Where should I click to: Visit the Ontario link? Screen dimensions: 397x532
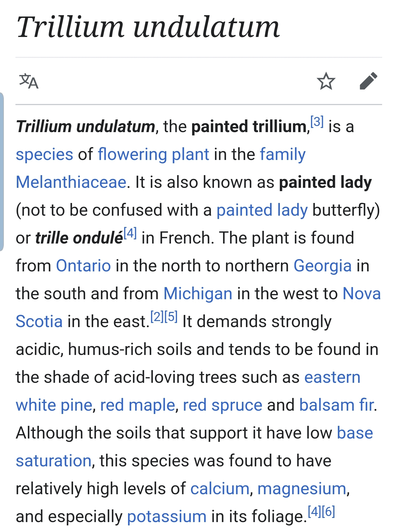pos(84,266)
